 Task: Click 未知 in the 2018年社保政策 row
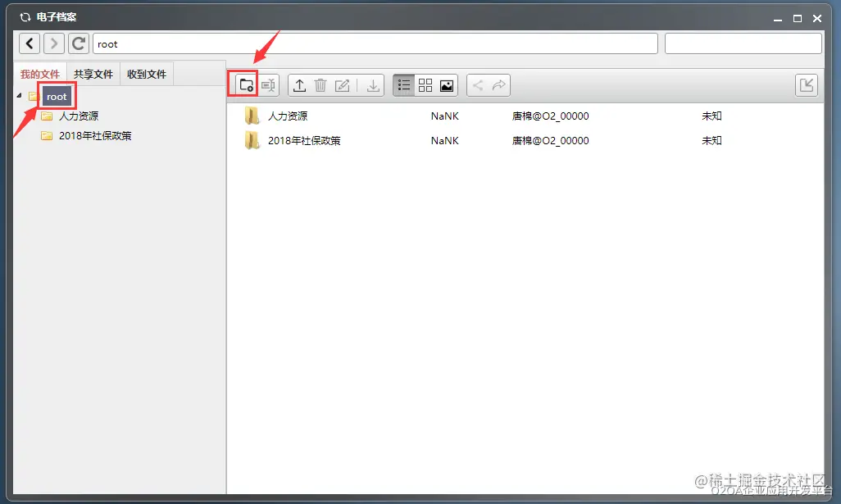coord(711,140)
